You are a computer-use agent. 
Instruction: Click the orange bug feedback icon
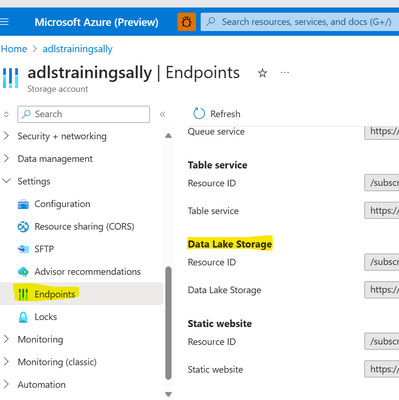[187, 22]
